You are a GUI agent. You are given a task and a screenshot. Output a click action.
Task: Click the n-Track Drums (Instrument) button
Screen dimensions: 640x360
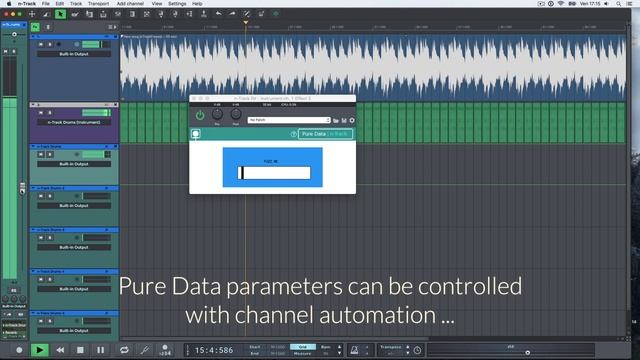click(74, 122)
